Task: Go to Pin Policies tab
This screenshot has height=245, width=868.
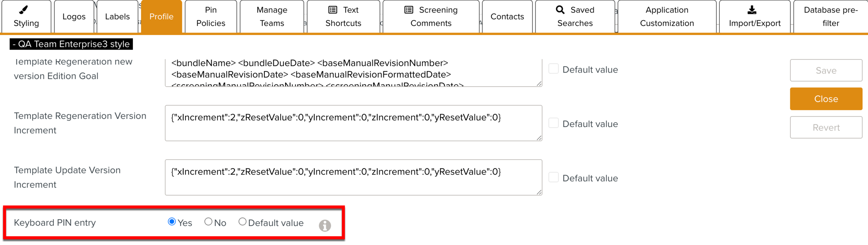Action: coord(211,16)
